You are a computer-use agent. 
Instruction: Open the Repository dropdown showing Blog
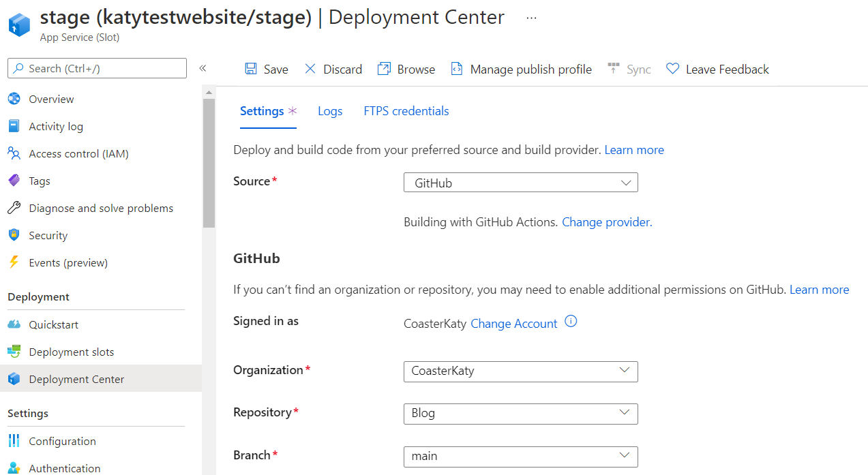click(521, 414)
